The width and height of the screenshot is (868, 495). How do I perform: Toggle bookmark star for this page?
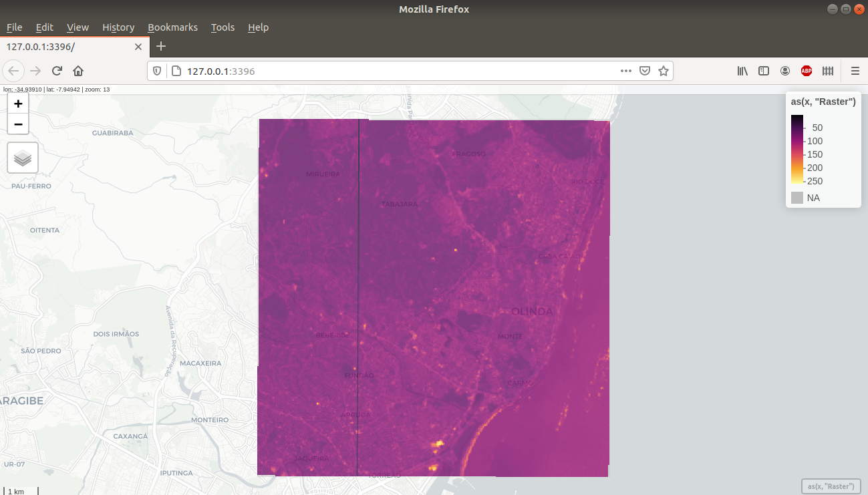pyautogui.click(x=662, y=70)
